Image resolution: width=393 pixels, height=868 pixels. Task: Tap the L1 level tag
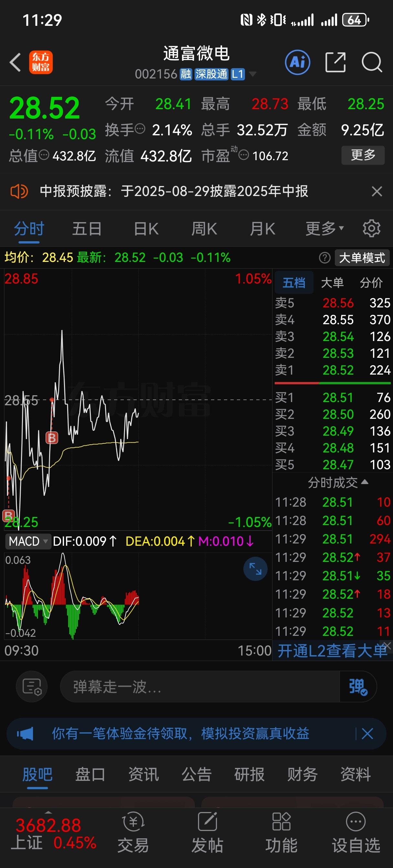point(238,74)
